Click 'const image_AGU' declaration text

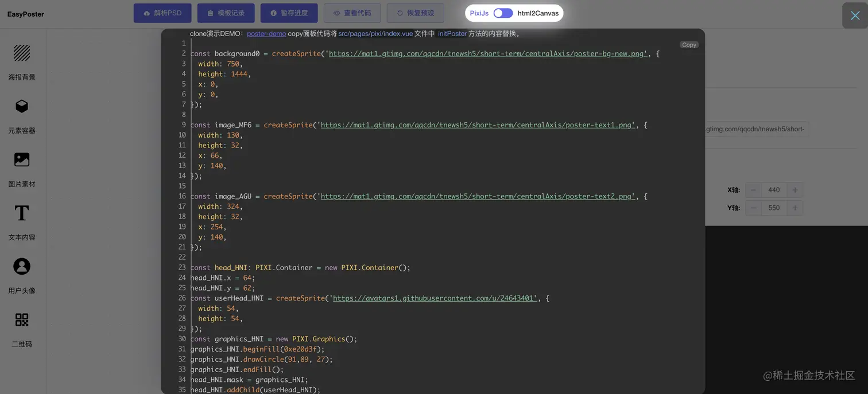[221, 196]
